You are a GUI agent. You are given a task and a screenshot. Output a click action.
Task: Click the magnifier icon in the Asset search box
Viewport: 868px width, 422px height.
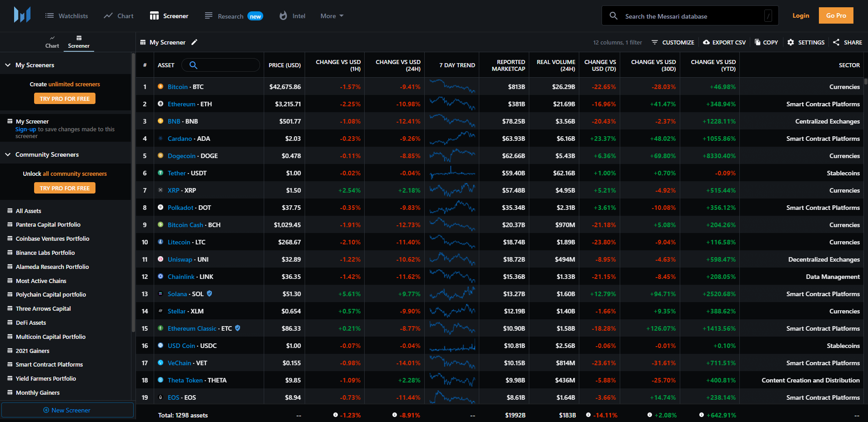point(193,65)
